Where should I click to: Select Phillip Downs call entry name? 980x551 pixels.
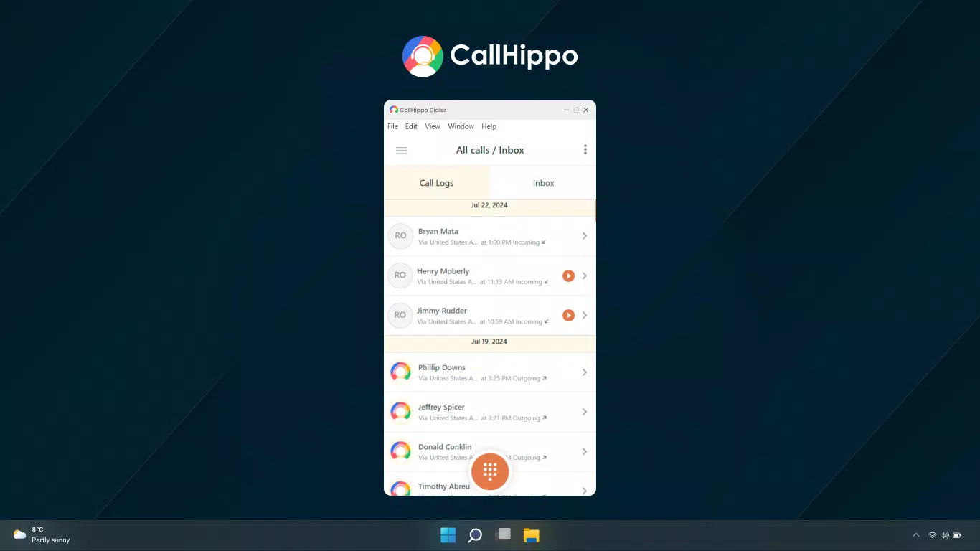point(442,367)
